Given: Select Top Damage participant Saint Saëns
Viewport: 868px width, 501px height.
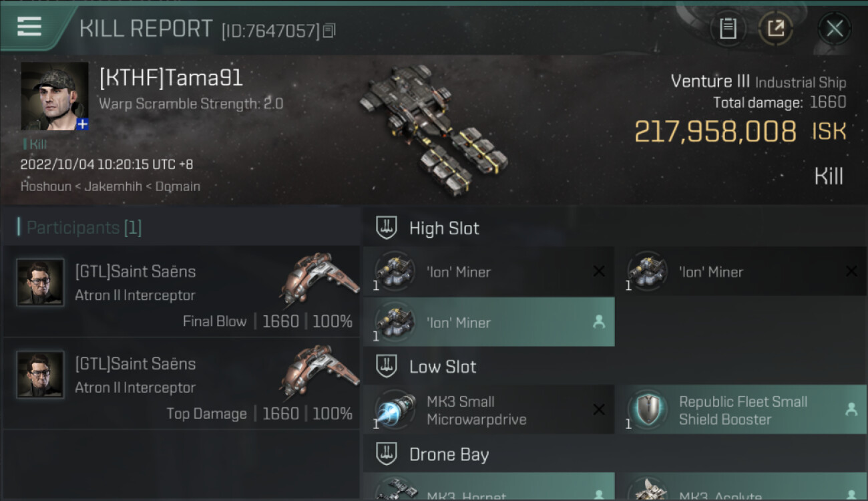Looking at the screenshot, I should point(182,383).
